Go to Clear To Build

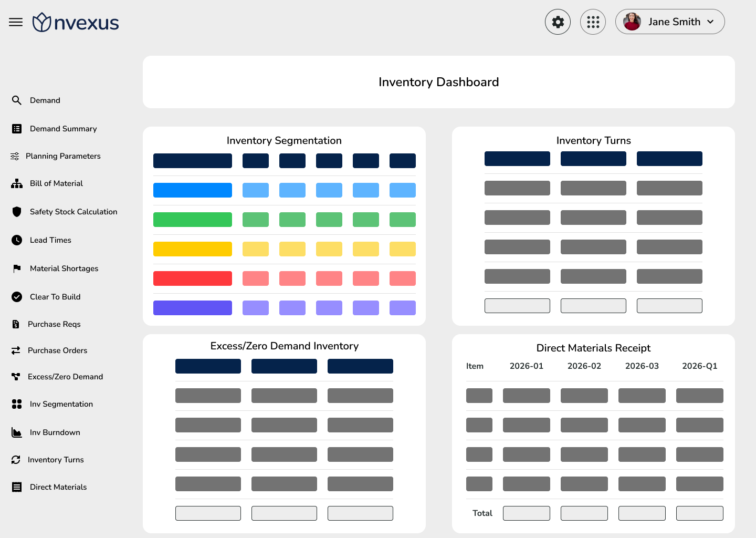tap(55, 297)
